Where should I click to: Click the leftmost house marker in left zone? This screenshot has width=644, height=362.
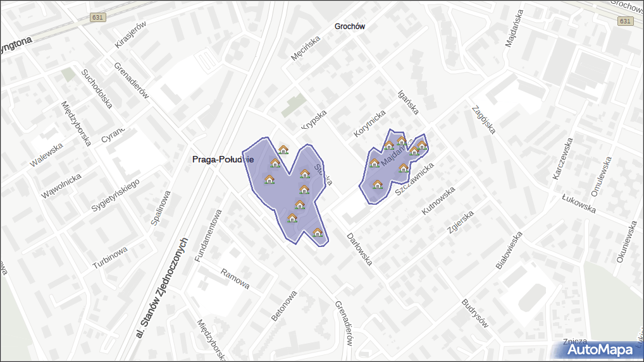coord(269,179)
